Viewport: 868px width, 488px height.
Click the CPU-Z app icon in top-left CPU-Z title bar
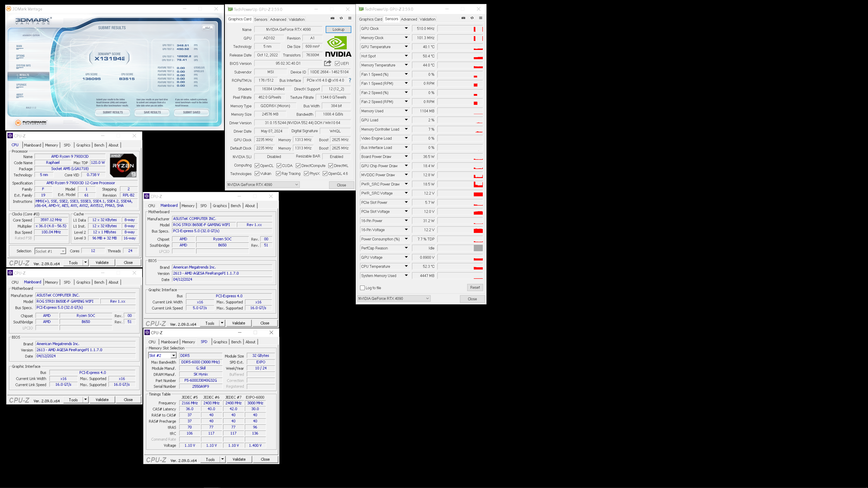[10, 136]
